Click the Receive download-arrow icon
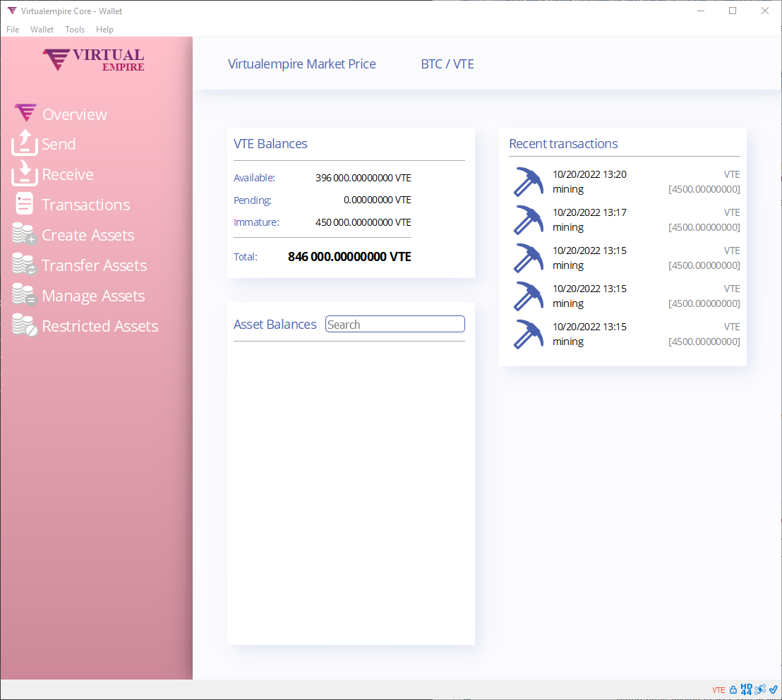Screen dimensions: 782x700 coord(25,173)
